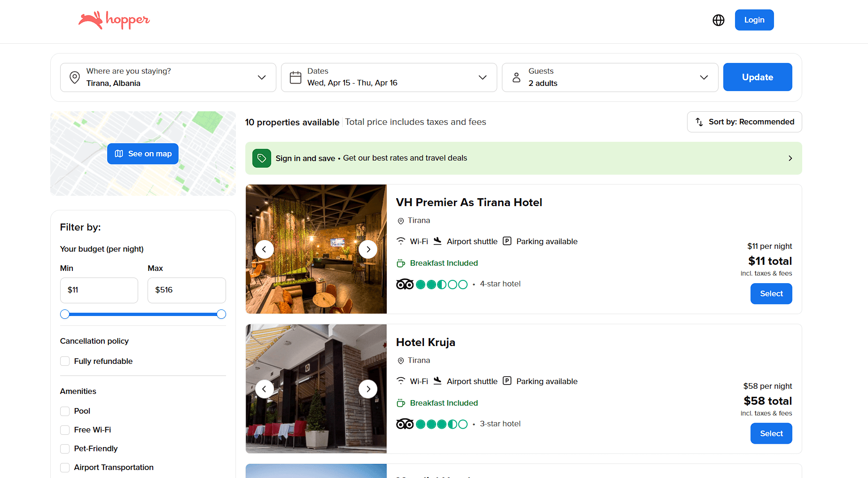Screen dimensions: 868x478
Task: Click the green tag sign-in deal icon
Action: coord(262,158)
